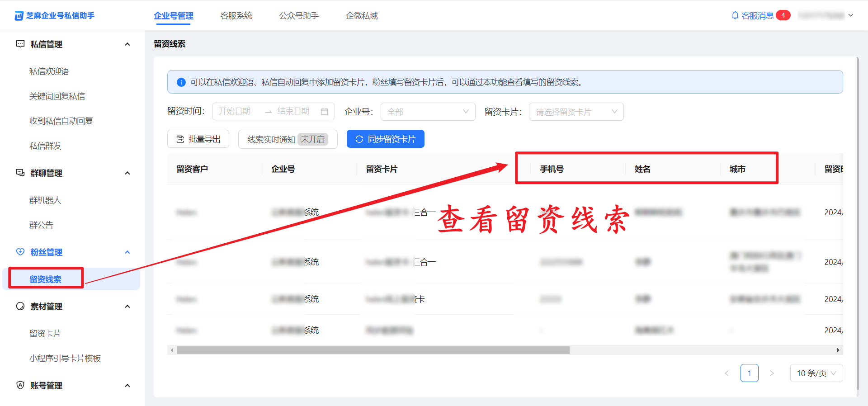The image size is (868, 406).
Task: Click the 留资客户 column header
Action: tap(192, 169)
